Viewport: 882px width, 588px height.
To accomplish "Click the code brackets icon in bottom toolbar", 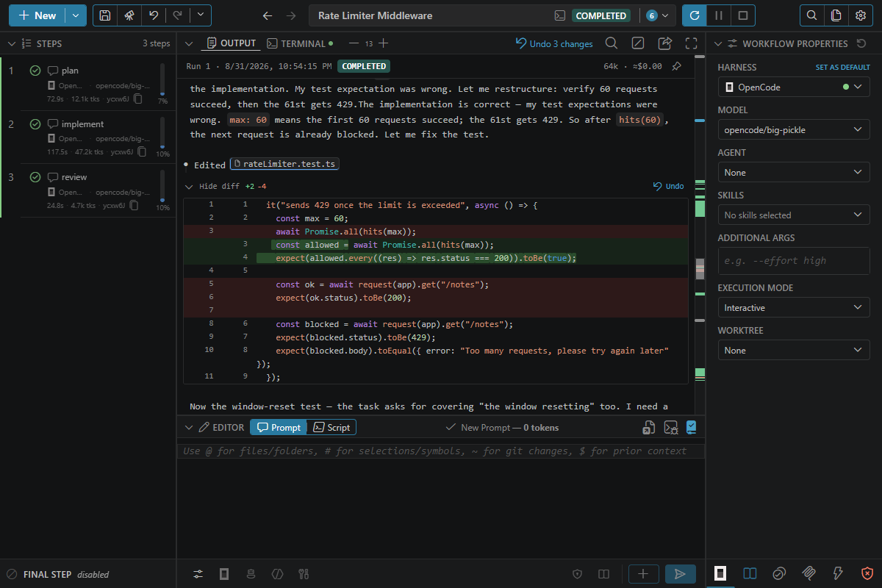I will coord(277,573).
